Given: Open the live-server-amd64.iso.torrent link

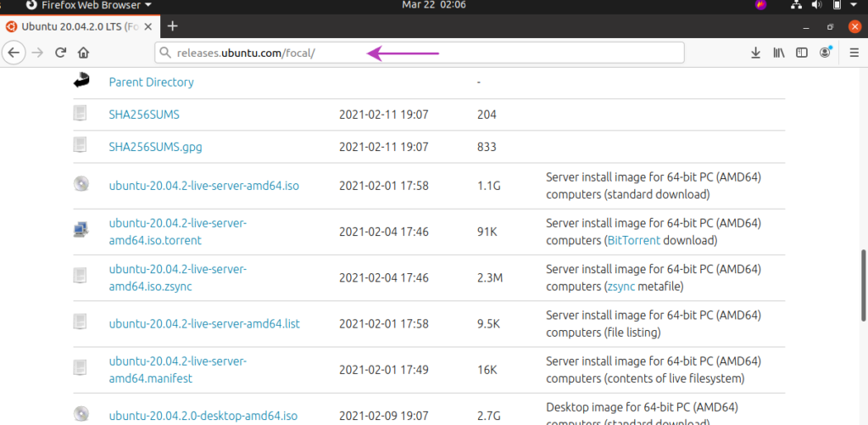Looking at the screenshot, I should pyautogui.click(x=178, y=232).
